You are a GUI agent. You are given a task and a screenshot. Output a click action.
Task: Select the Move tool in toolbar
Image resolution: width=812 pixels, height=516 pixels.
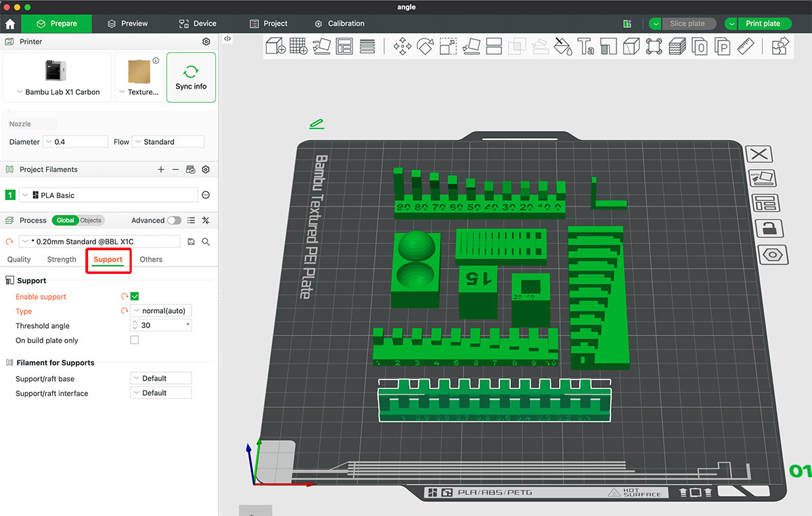(403, 47)
